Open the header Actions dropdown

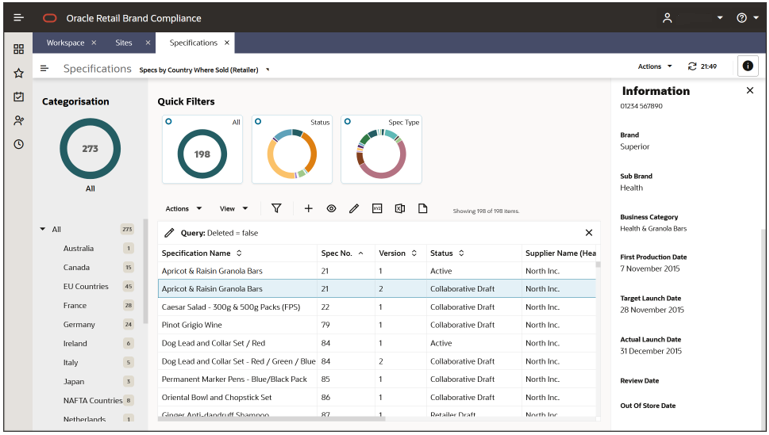pos(655,66)
